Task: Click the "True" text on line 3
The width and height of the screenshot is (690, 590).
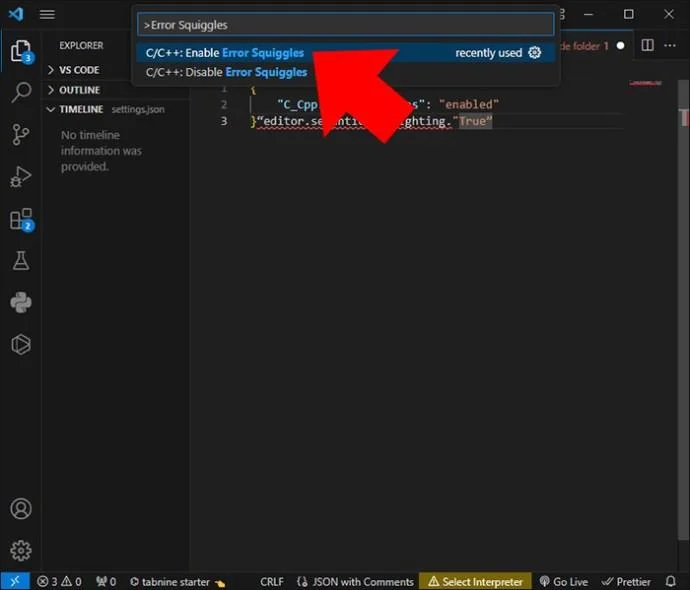Action: tap(472, 121)
